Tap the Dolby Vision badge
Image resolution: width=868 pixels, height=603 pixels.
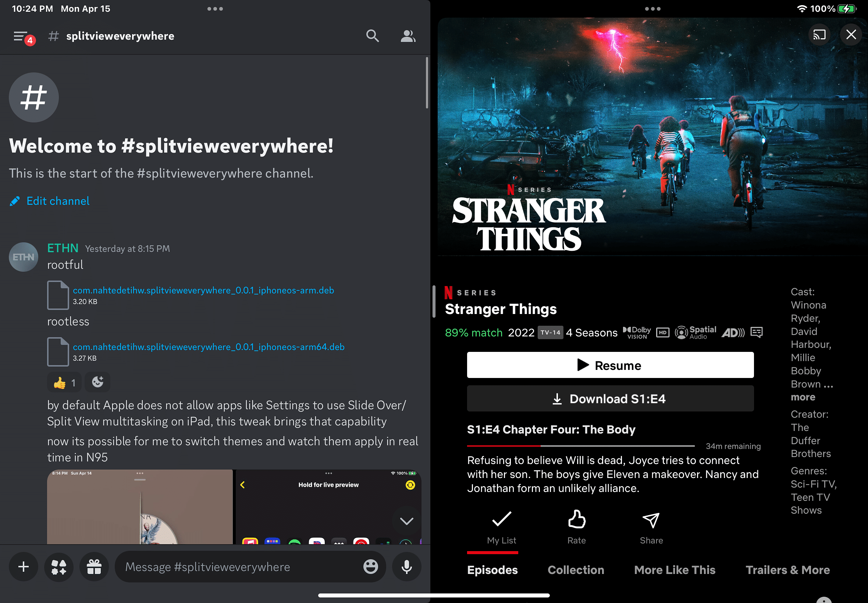tap(637, 332)
